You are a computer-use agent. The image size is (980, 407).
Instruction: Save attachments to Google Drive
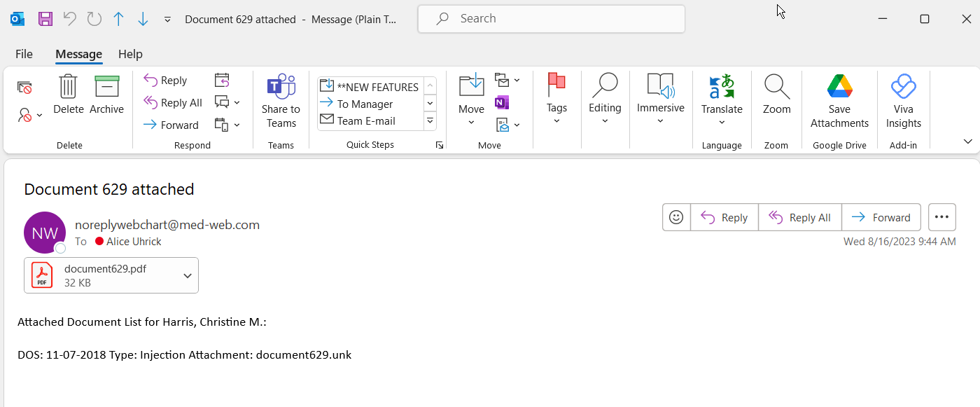[839, 88]
